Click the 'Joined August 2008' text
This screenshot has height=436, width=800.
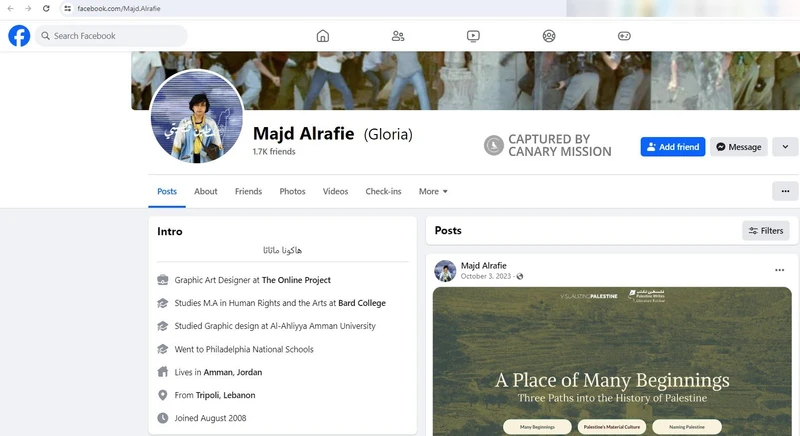pyautogui.click(x=210, y=418)
